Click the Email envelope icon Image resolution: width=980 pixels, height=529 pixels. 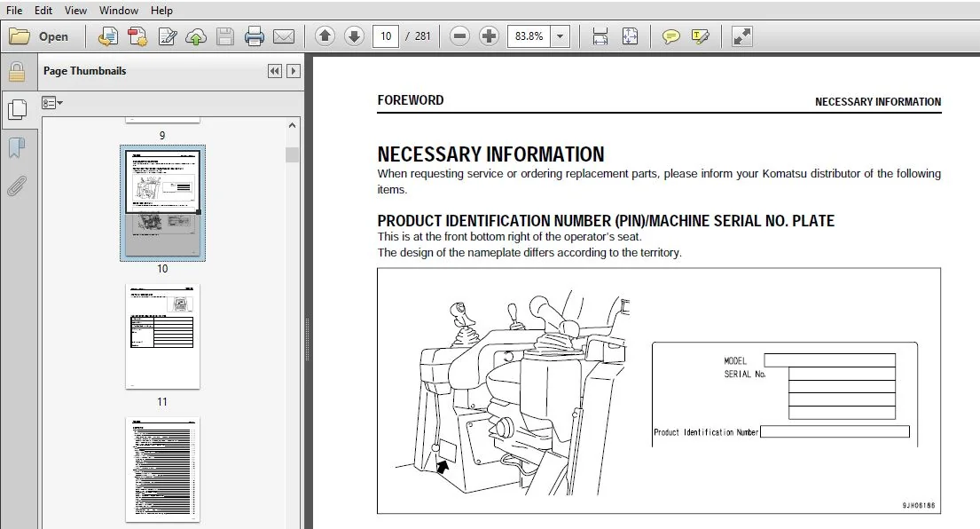pyautogui.click(x=284, y=36)
